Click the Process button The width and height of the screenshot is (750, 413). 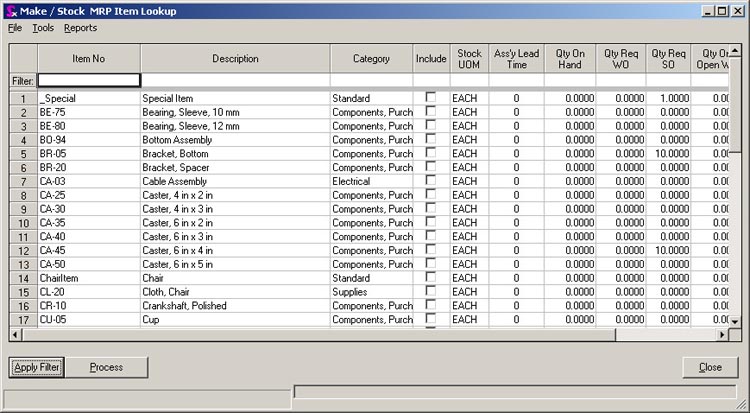click(106, 367)
